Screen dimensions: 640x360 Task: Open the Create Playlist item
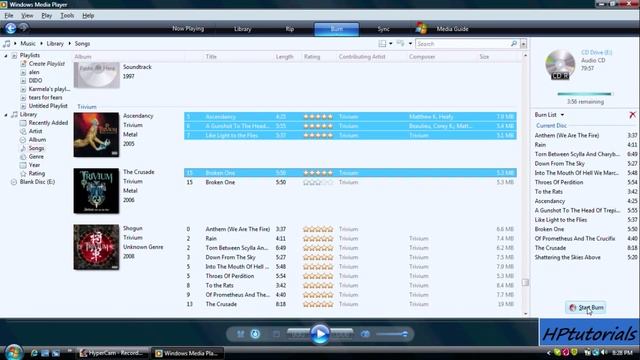pos(47,64)
